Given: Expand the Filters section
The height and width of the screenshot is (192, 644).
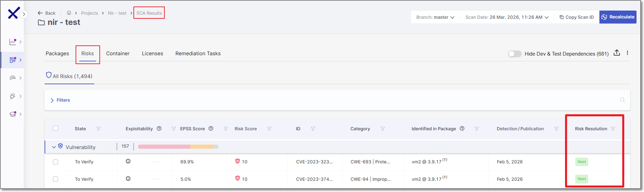Looking at the screenshot, I should pos(60,100).
